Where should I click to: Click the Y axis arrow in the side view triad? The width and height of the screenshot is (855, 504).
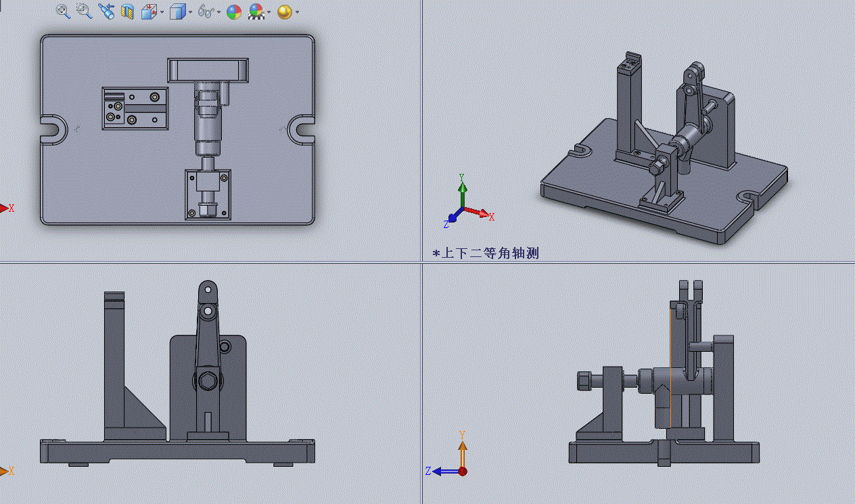coord(462,451)
